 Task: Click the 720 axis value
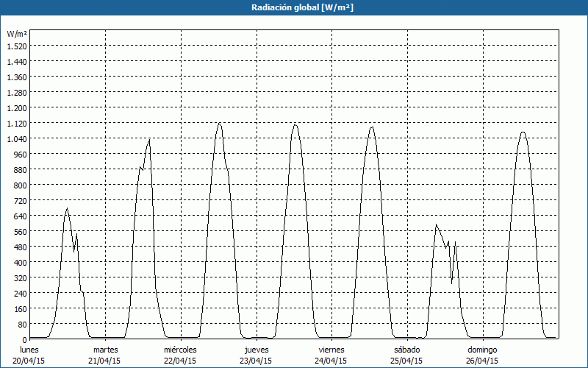[x=21, y=200]
